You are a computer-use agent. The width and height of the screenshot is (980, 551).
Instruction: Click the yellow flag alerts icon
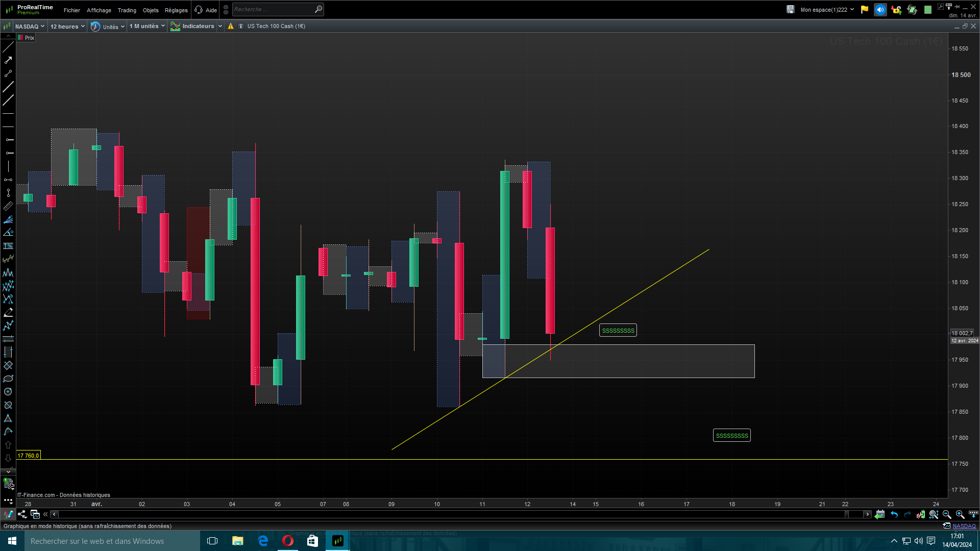pyautogui.click(x=865, y=10)
